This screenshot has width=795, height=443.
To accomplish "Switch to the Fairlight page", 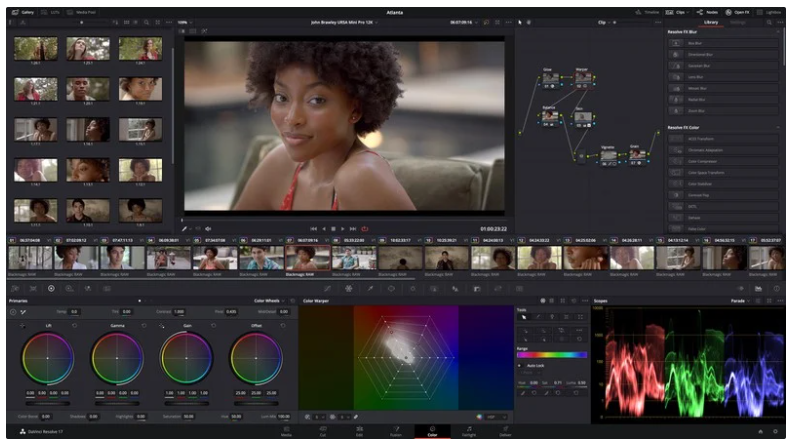I will pos(469,431).
